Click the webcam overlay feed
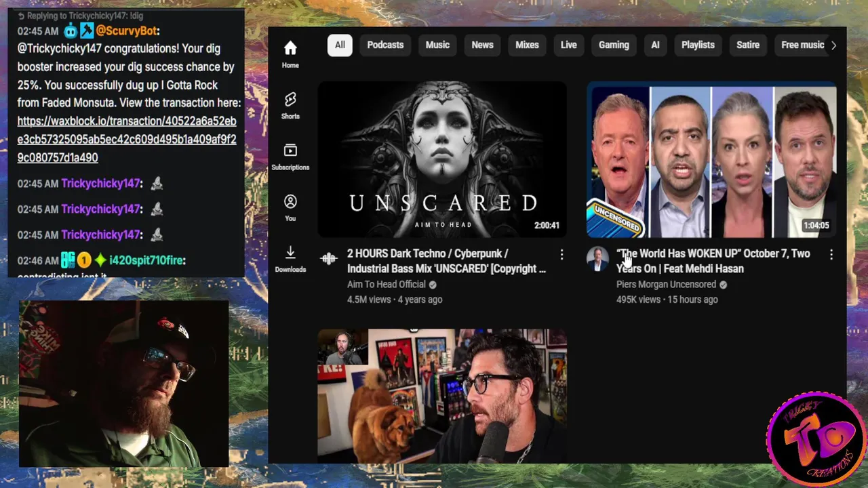The width and height of the screenshot is (868, 488). coord(123,384)
